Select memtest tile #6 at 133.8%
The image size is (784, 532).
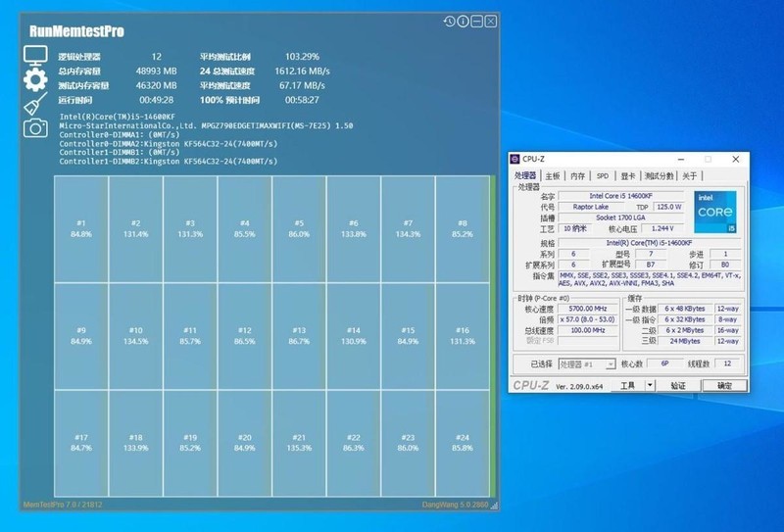click(x=354, y=229)
